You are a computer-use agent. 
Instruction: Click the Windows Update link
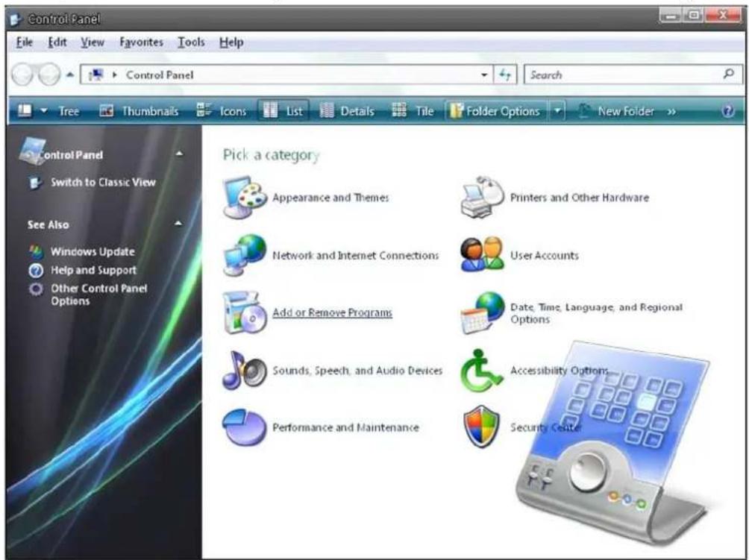coord(93,251)
